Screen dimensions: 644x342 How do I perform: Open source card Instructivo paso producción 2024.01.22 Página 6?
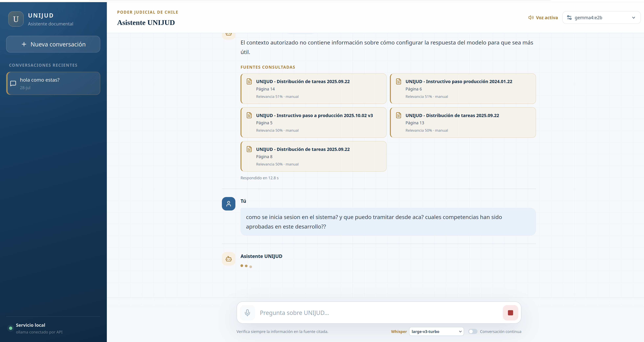point(463,89)
